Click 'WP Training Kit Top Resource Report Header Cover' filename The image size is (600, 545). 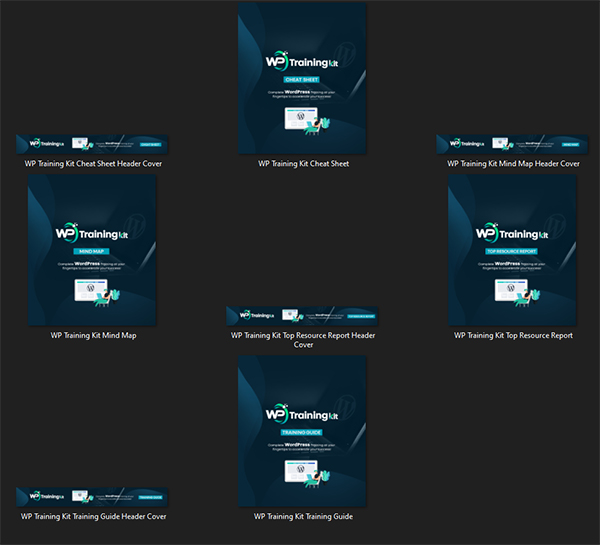pos(303,340)
